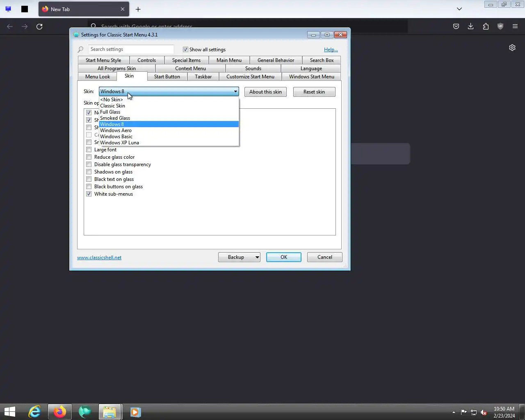The height and width of the screenshot is (420, 525).
Task: Go back with Firefox's back arrow
Action: click(x=10, y=26)
